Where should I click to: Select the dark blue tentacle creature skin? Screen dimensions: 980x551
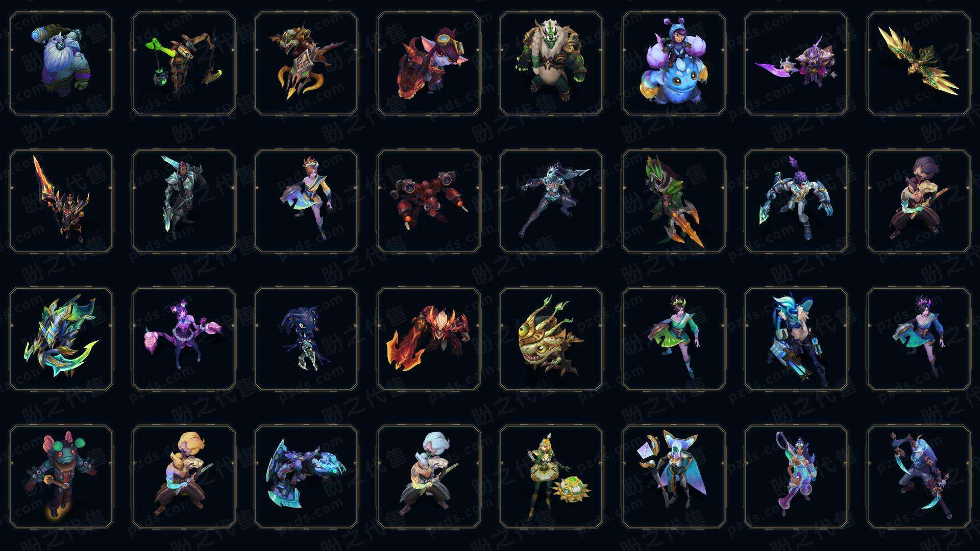(306, 339)
